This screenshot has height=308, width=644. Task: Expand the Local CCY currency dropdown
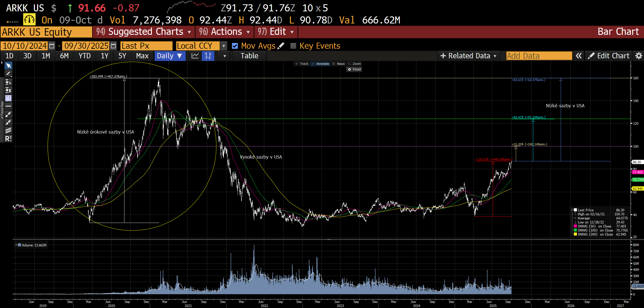223,46
